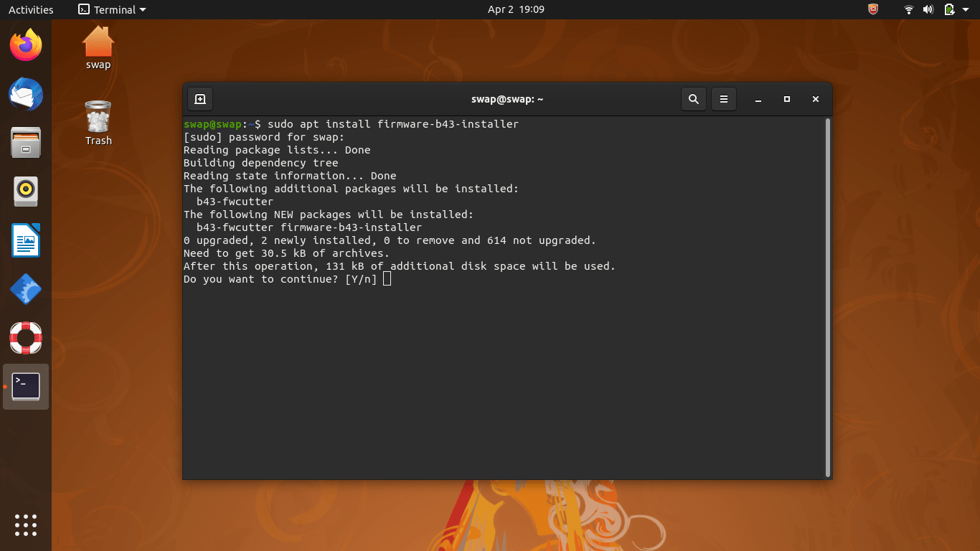Click "Need to get 30.5 kB of archives."
The image size is (980, 551).
tap(286, 253)
